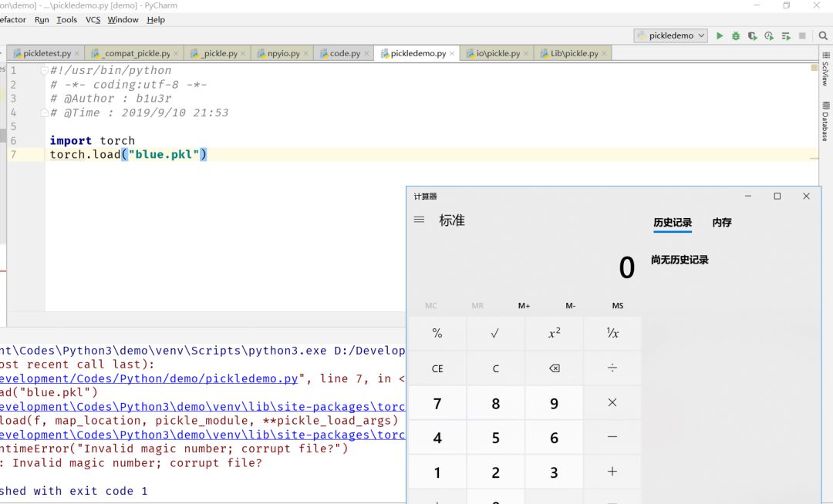Close the code.py tab

(x=366, y=54)
